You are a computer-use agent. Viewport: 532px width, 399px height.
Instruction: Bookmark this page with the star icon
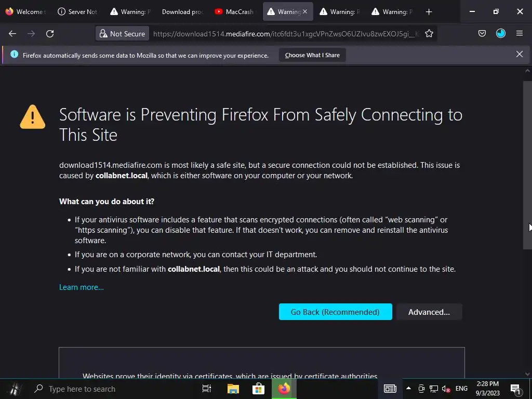(429, 34)
